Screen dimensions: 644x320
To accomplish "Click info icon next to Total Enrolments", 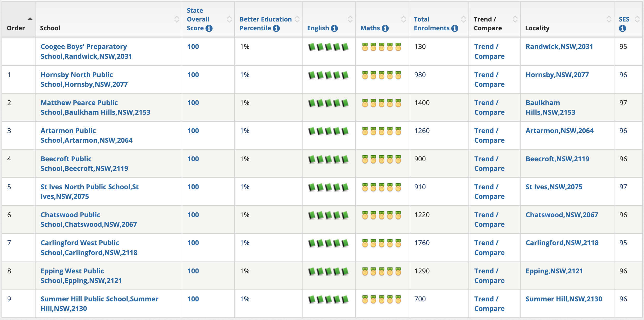I will (455, 28).
